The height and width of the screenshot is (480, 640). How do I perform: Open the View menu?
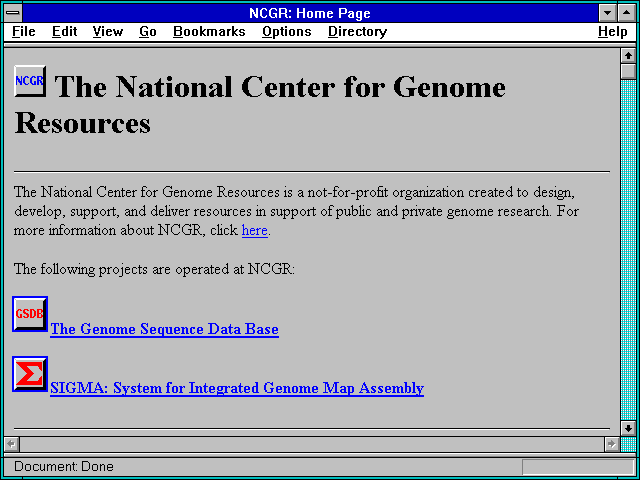coord(108,31)
